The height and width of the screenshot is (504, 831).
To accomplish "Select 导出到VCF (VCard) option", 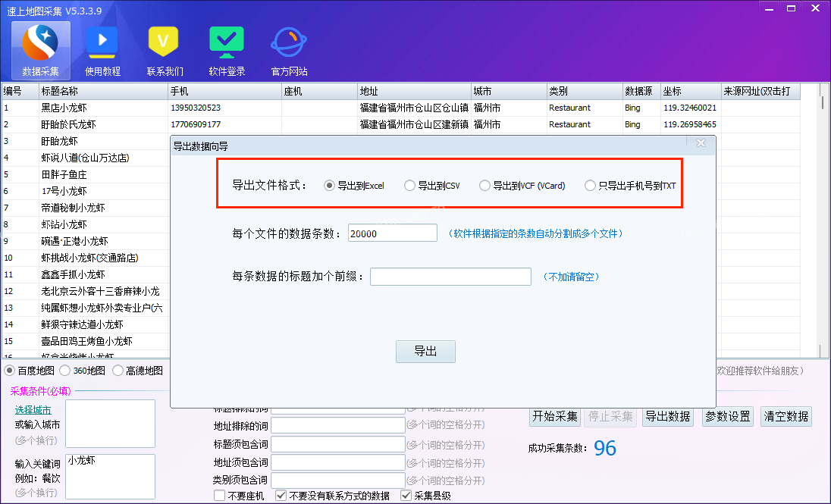I will pos(522,186).
